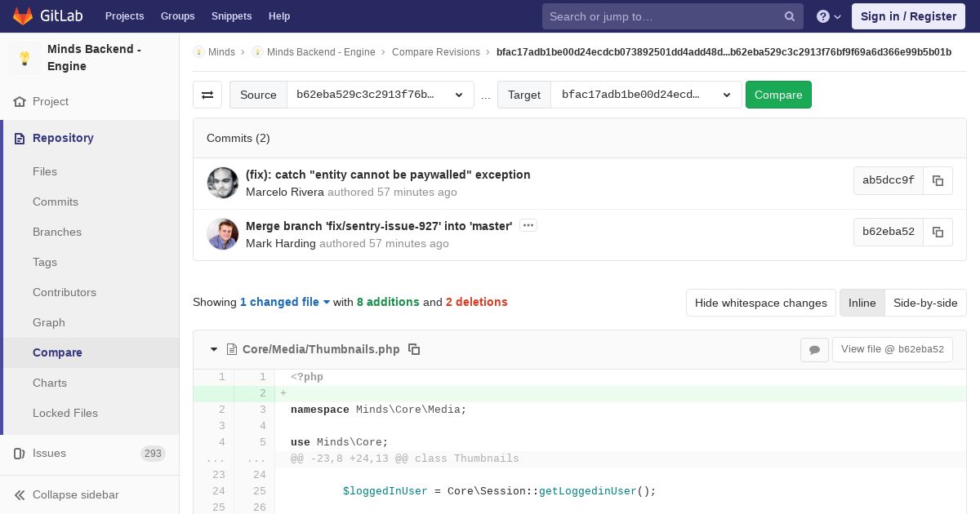The image size is (980, 514).
Task: Click Hide whitespace changes button
Action: [x=761, y=303]
